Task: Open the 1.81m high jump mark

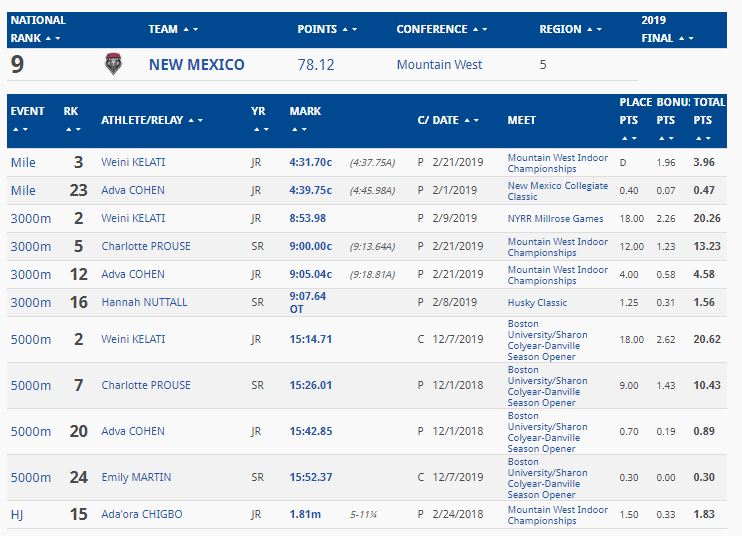Action: click(x=305, y=514)
